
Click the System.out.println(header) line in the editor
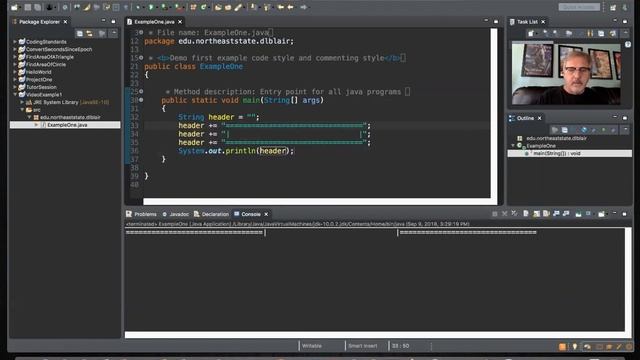[x=236, y=151]
